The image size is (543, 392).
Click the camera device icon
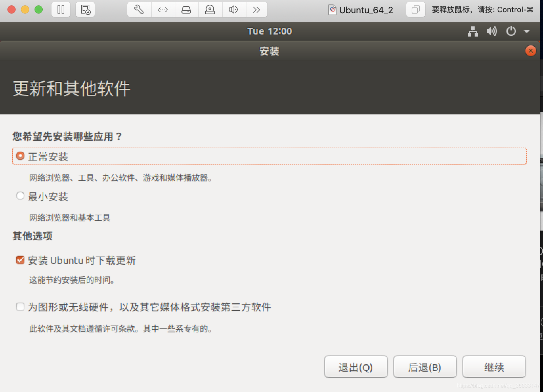(x=210, y=9)
